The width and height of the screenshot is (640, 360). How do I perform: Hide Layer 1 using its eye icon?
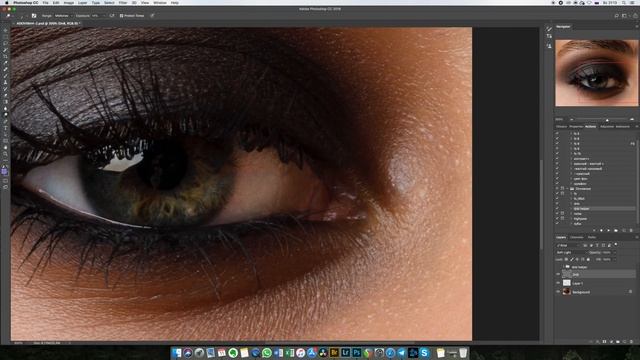(x=558, y=283)
